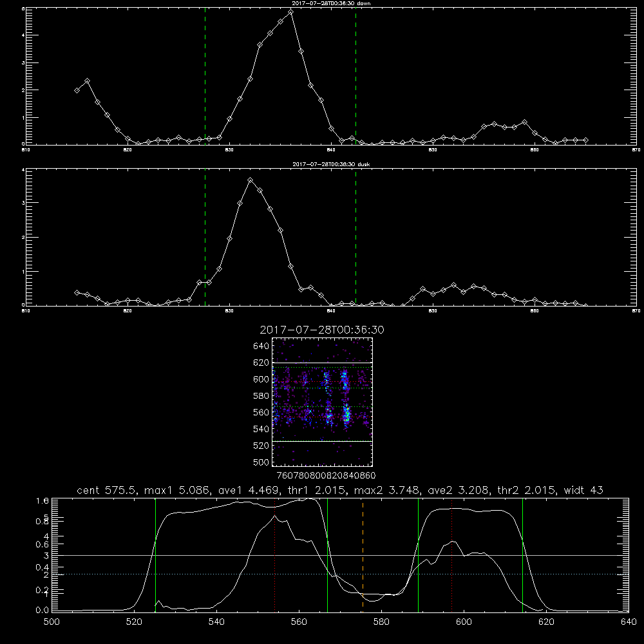Select the timestamp title above the spectral image
The image size is (644, 644).
tap(322, 330)
